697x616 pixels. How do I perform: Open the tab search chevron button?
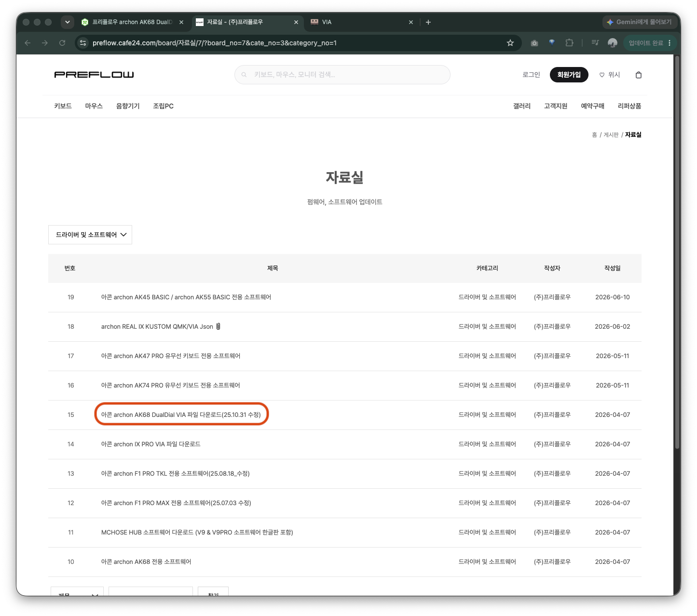pyautogui.click(x=68, y=22)
